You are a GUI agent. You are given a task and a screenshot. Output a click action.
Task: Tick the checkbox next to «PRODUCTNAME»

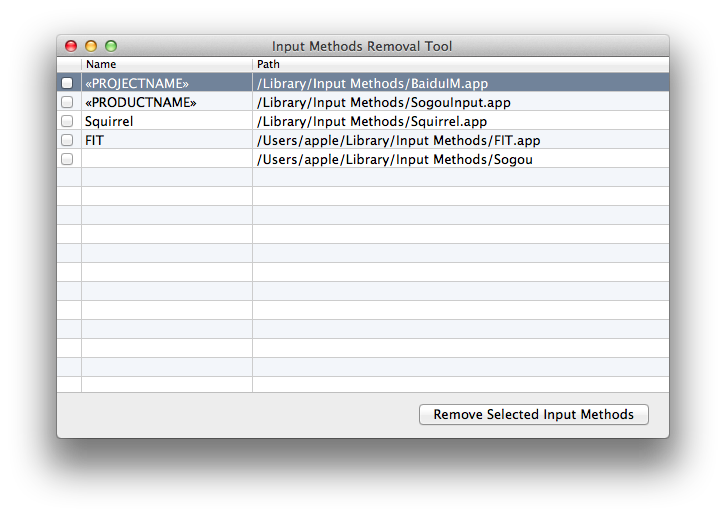[67, 102]
